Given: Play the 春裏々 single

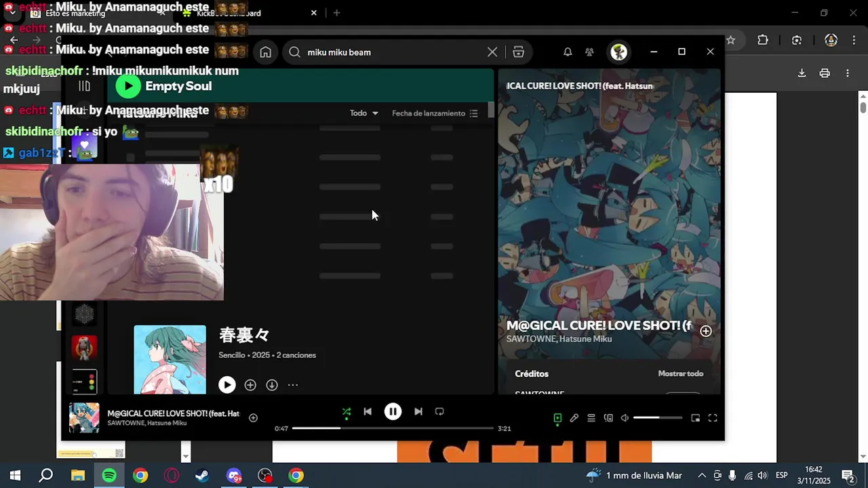Looking at the screenshot, I should [227, 385].
